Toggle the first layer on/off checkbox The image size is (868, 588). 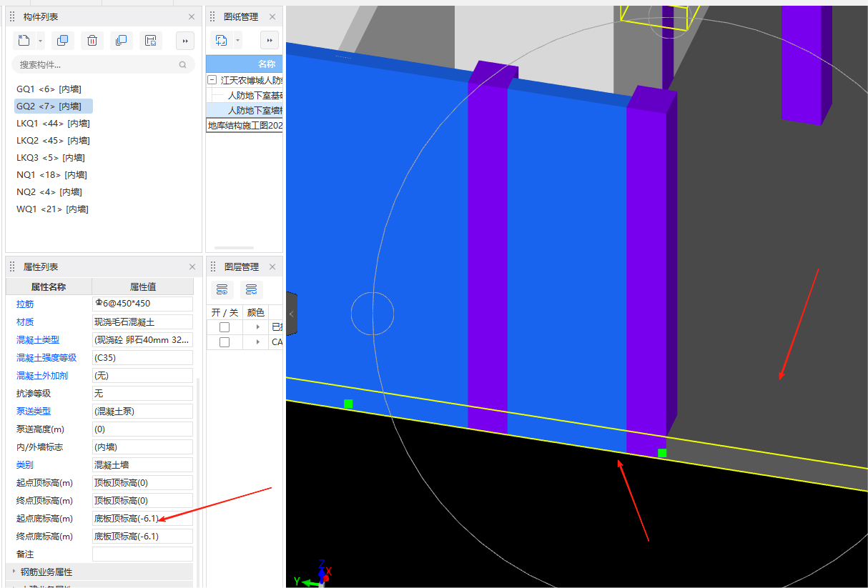[225, 327]
